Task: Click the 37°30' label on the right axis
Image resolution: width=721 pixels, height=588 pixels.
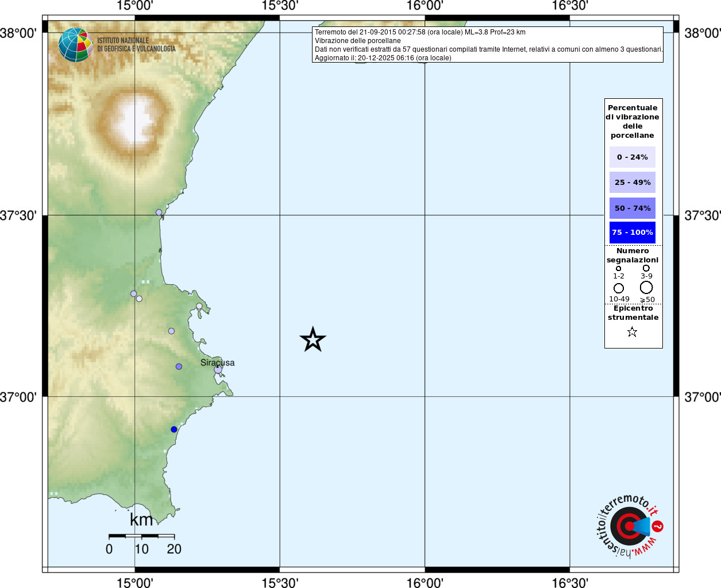Action: pos(703,216)
